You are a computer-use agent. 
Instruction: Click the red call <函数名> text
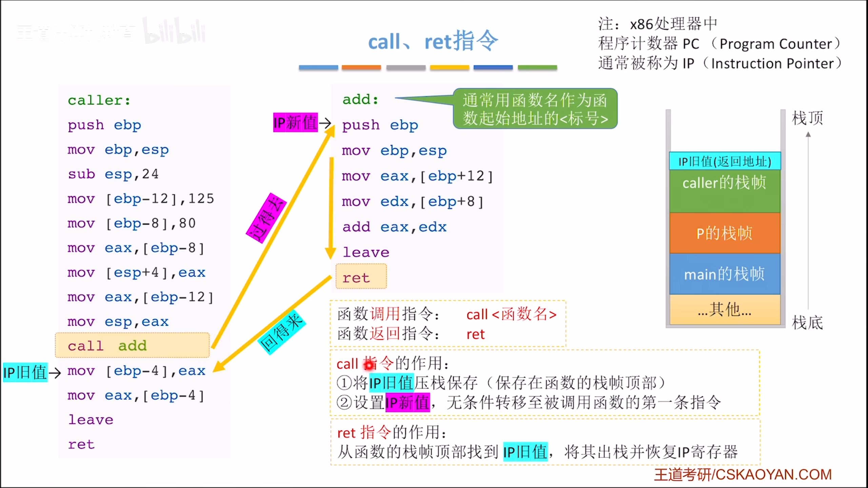coord(511,314)
